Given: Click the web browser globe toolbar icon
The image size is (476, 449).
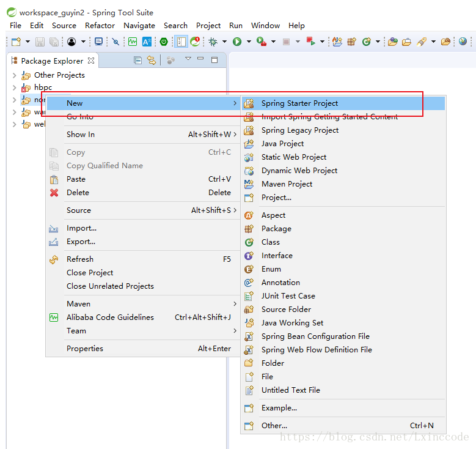Looking at the screenshot, I should pyautogui.click(x=463, y=42).
